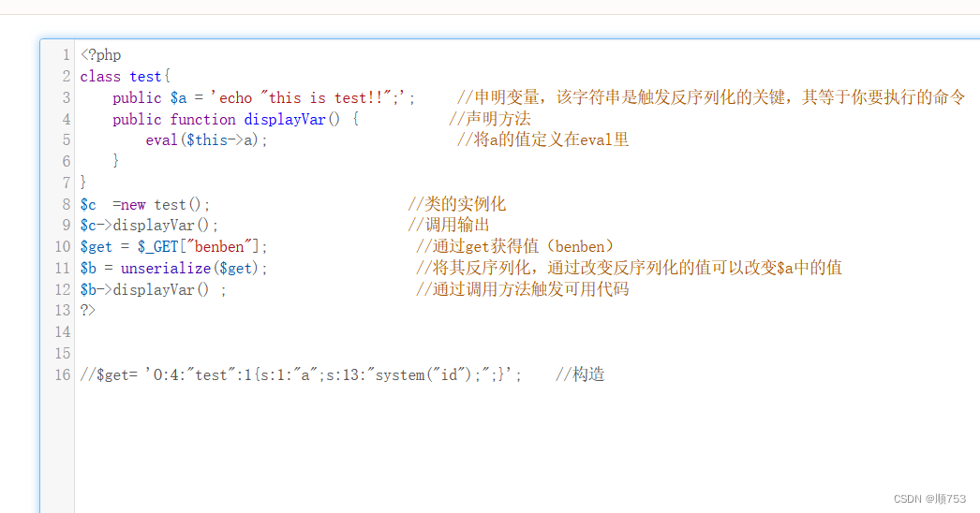
Task: Click the '$b->displayVar()' call
Action: pos(145,289)
